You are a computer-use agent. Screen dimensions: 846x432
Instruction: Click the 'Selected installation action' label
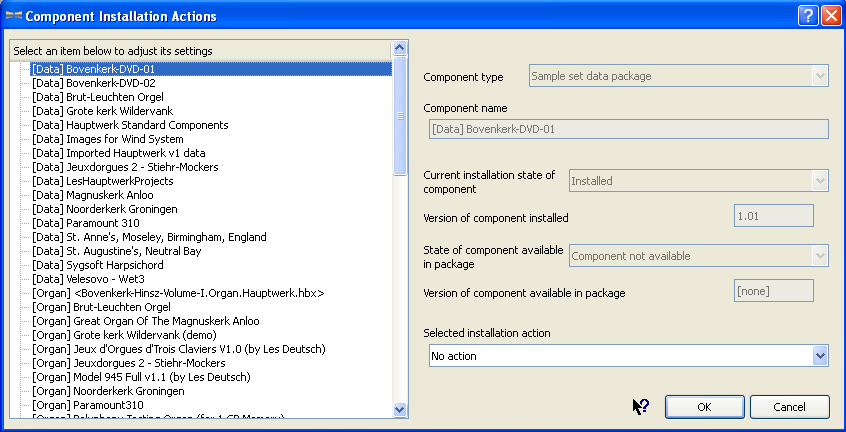tap(487, 333)
